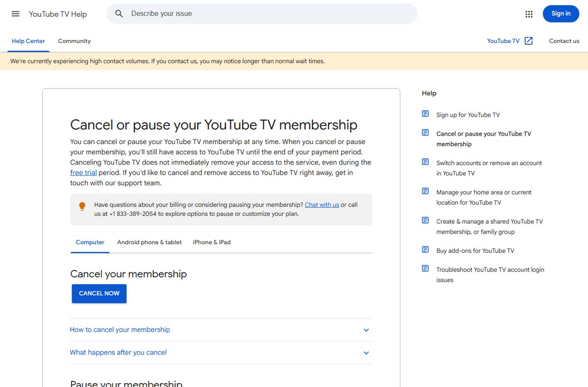588x387 pixels.
Task: Follow the free trial link
Action: (83, 173)
